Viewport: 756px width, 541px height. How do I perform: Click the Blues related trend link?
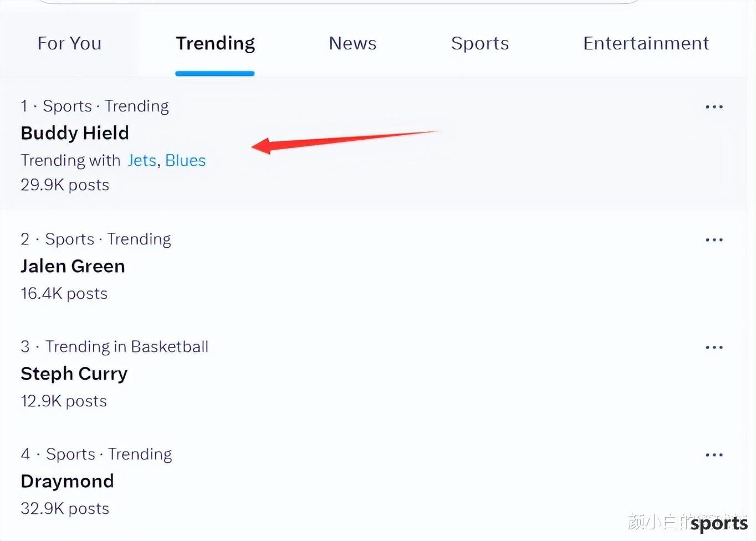[185, 161]
